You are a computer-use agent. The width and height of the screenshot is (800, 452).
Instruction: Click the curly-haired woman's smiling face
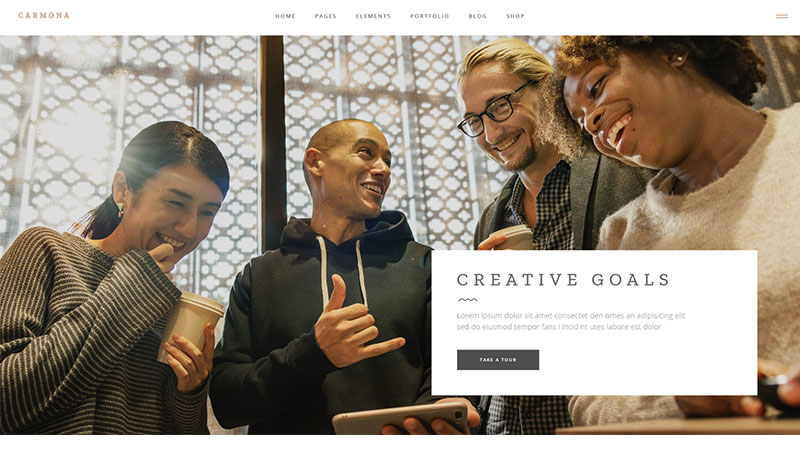[x=615, y=110]
